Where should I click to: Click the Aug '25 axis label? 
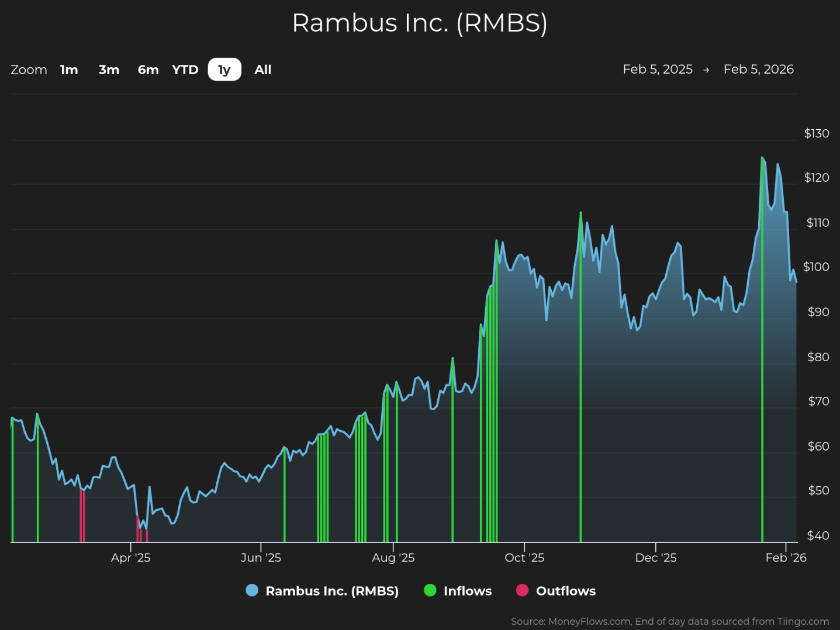tap(393, 558)
